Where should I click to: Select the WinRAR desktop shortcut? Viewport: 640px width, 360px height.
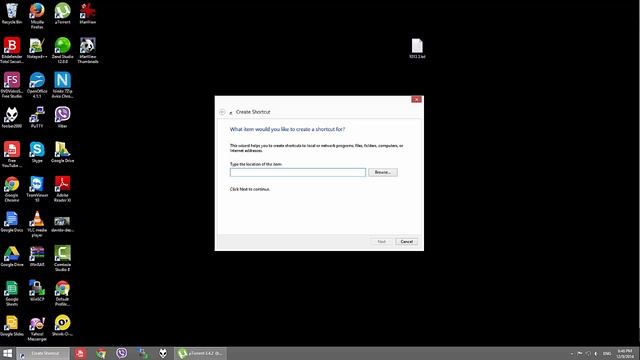point(37,256)
